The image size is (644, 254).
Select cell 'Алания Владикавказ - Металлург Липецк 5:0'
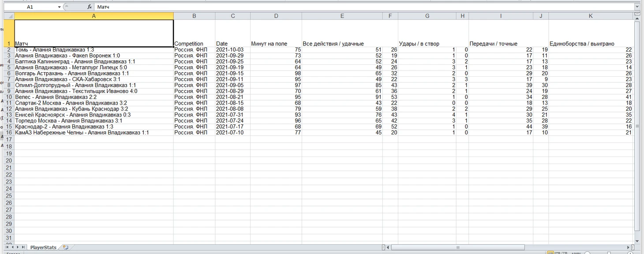coord(94,67)
